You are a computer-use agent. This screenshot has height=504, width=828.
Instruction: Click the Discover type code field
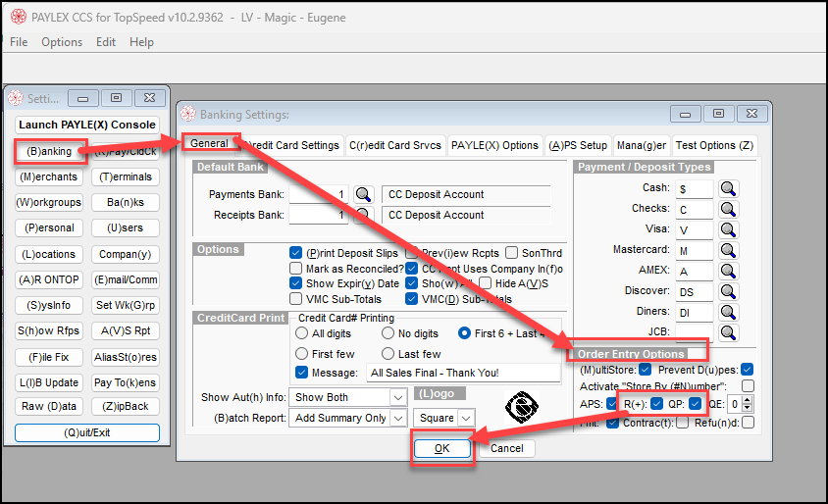[695, 292]
